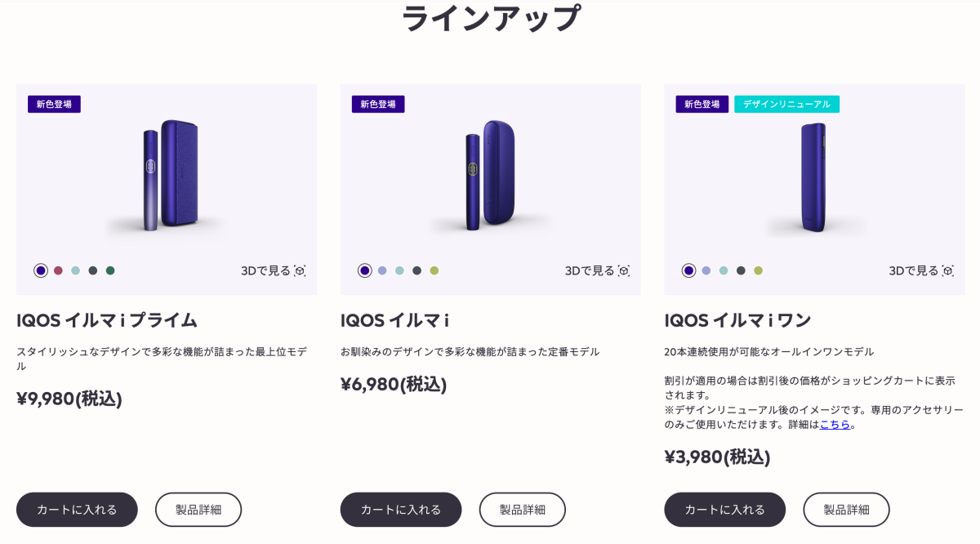The height and width of the screenshot is (544, 980).
Task: Open 製品詳細 for IQOS イルマ i プライム
Action: 198,509
